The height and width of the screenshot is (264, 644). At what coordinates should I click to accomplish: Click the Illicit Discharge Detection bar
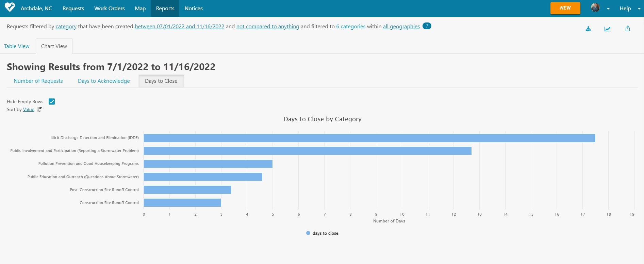point(369,138)
